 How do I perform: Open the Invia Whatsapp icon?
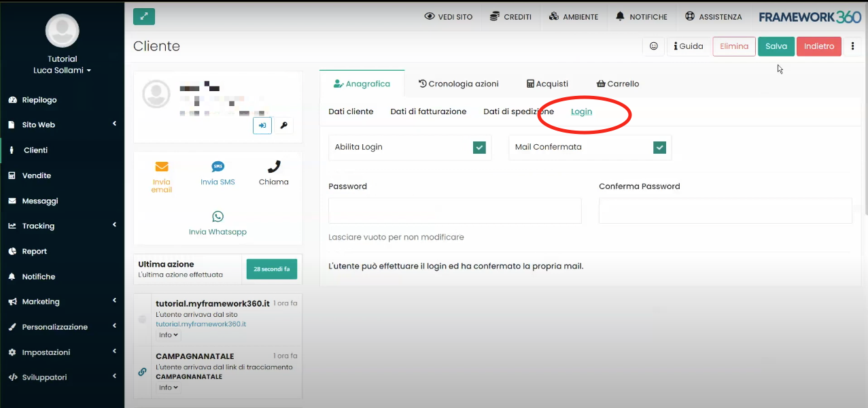point(218,216)
